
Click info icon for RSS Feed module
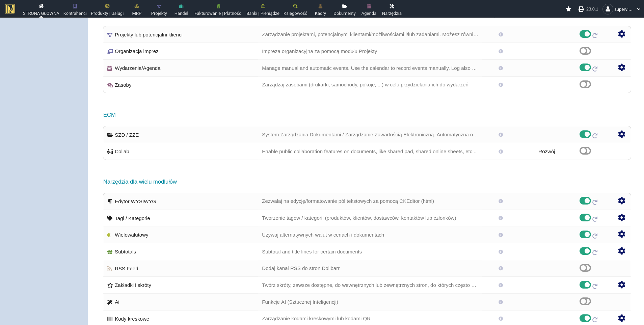click(501, 268)
